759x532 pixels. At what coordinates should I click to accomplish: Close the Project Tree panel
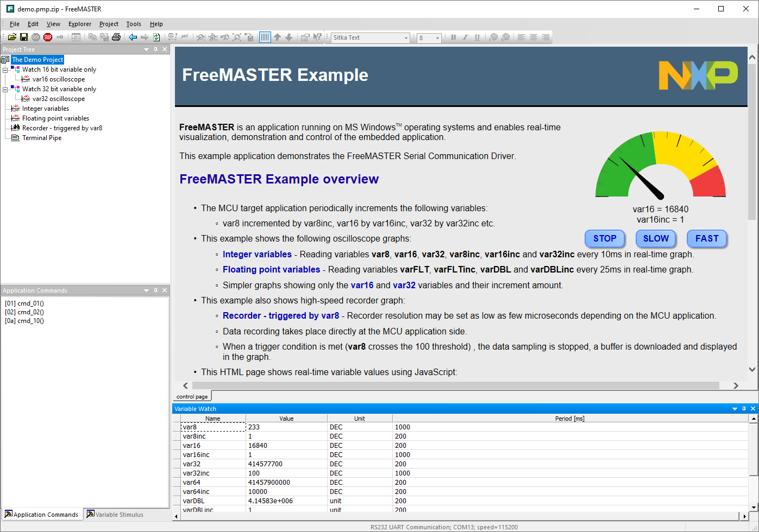[165, 49]
